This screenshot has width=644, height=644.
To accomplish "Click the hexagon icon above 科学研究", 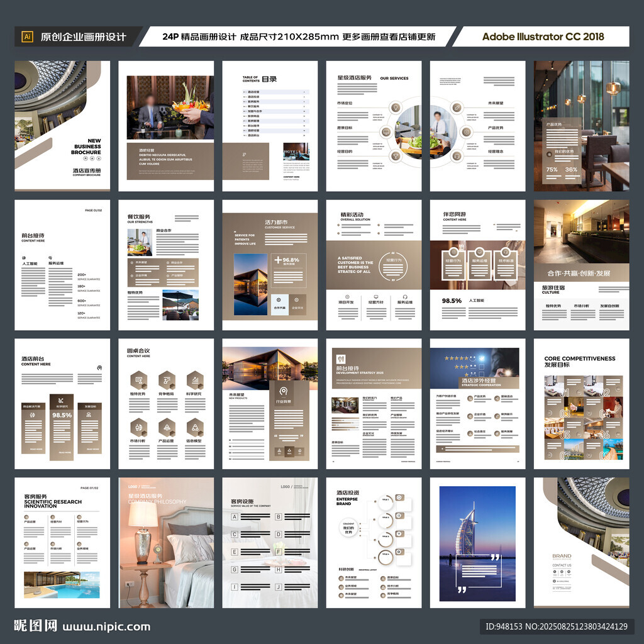I will 195,379.
